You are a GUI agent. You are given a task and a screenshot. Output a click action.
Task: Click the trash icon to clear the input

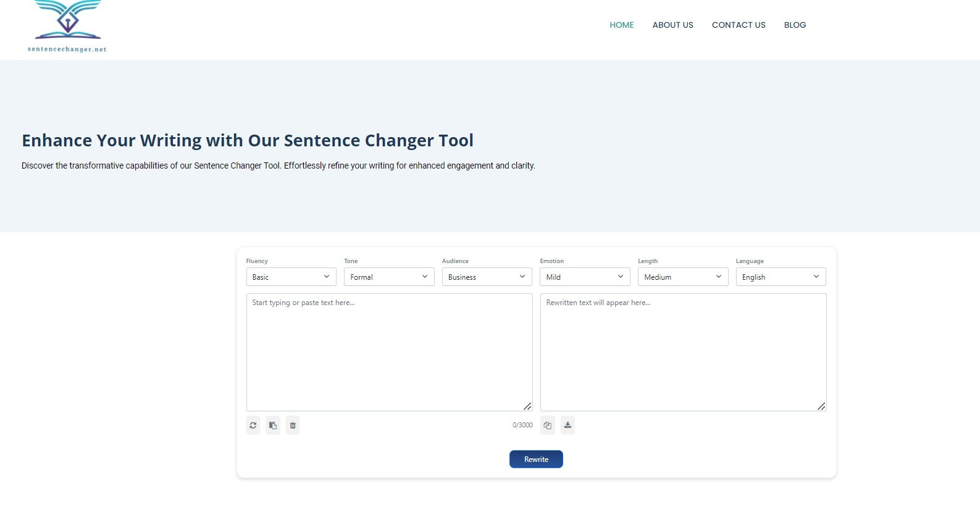(x=293, y=425)
